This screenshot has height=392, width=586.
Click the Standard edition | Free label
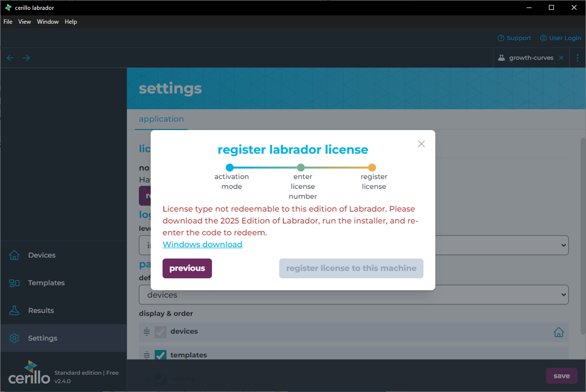[87, 373]
